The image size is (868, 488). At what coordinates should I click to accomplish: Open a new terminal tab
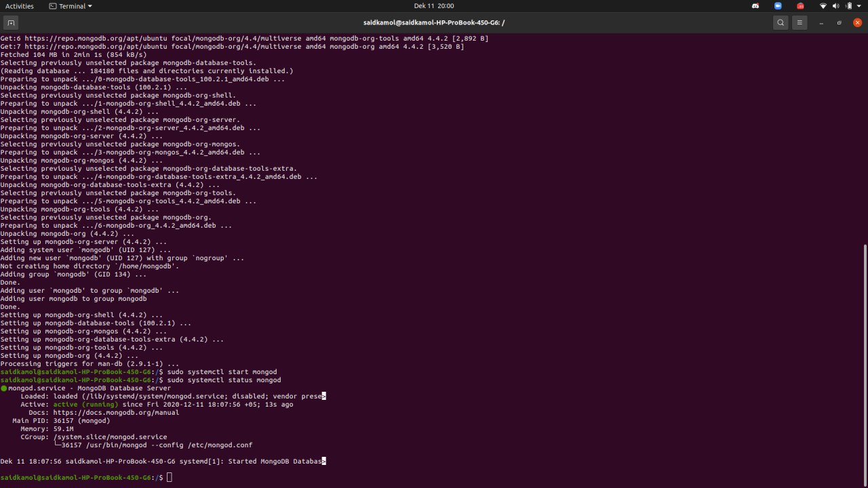pyautogui.click(x=12, y=22)
